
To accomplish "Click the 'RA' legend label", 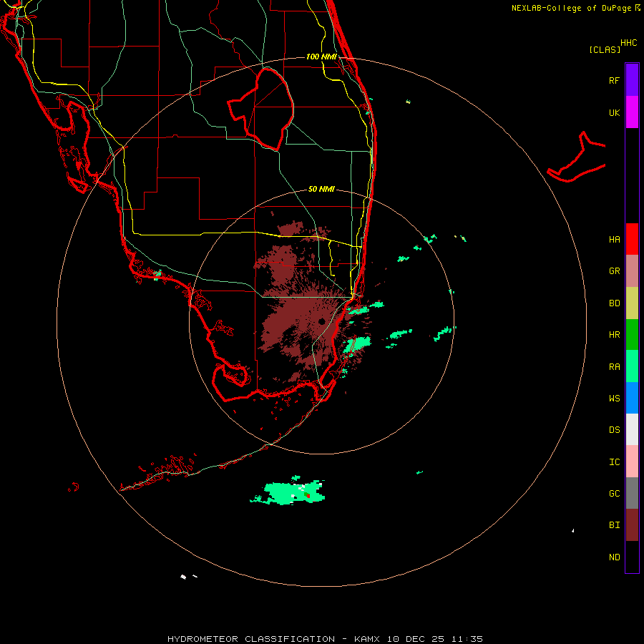I will click(614, 367).
